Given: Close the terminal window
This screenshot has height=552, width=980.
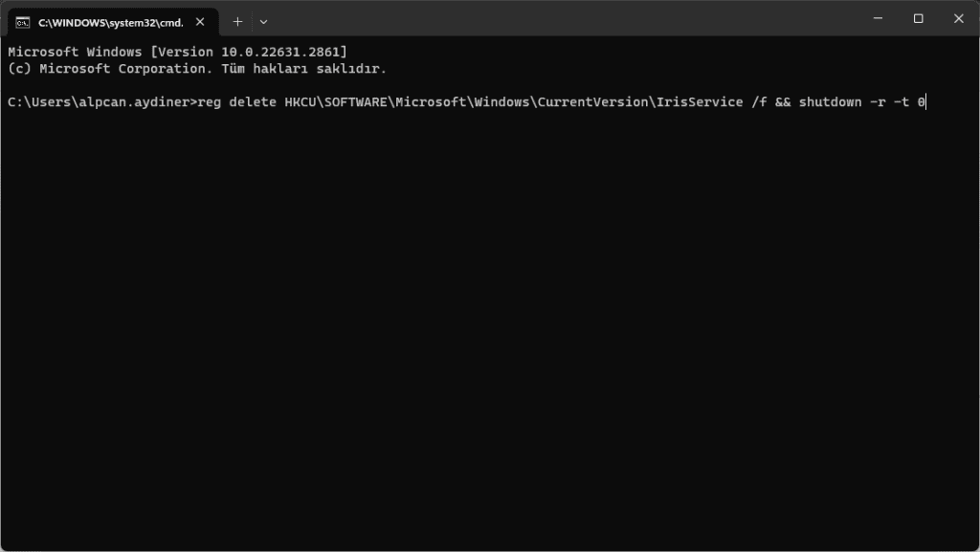Looking at the screenshot, I should (959, 19).
